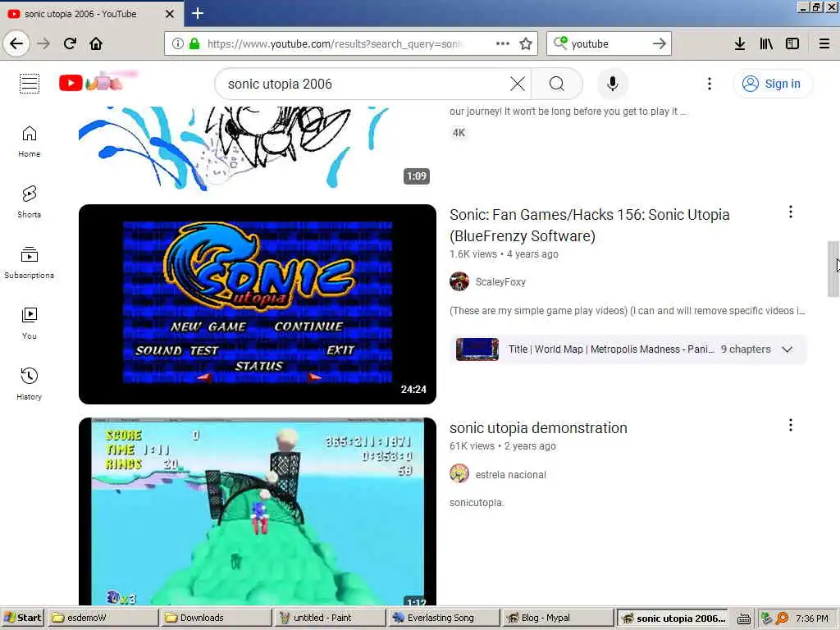
Task: Close the sonic utopia 2006 YouTube tab
Action: click(x=170, y=14)
